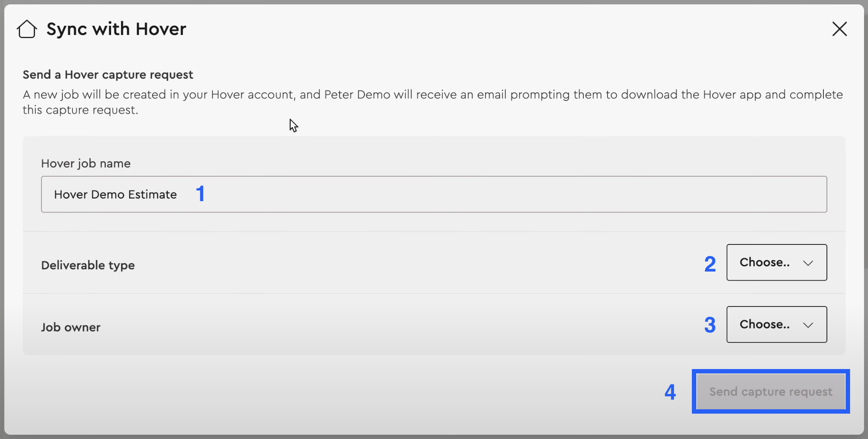
Task: Click the Hover job name input field
Action: (434, 194)
